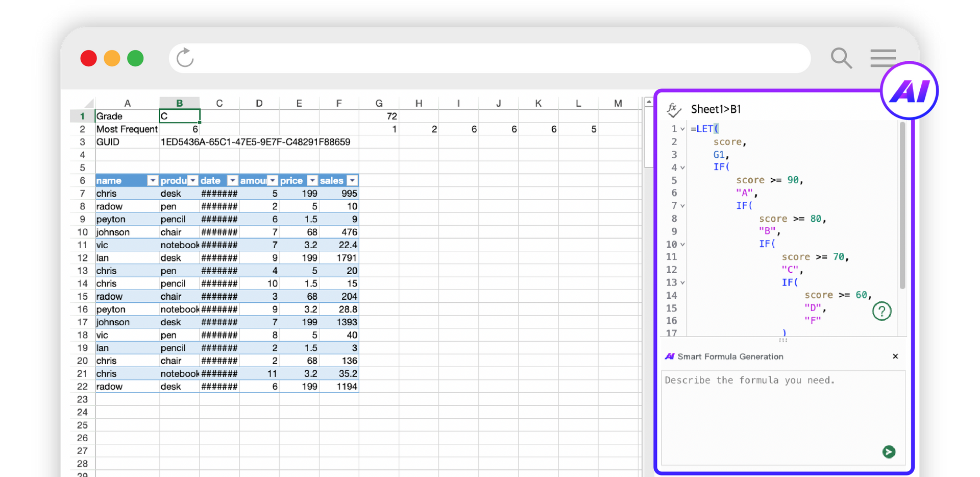Collapse the IF block at line 4
980x477 pixels.
(683, 168)
